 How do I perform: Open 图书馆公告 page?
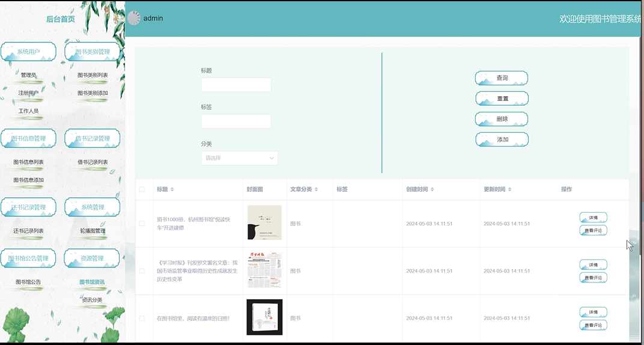pyautogui.click(x=28, y=282)
